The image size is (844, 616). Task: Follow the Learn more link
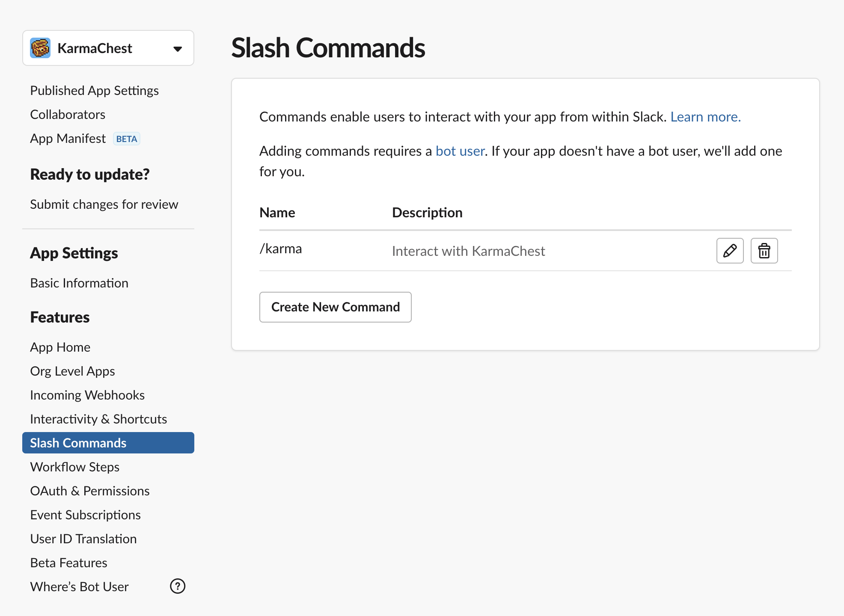(x=705, y=117)
